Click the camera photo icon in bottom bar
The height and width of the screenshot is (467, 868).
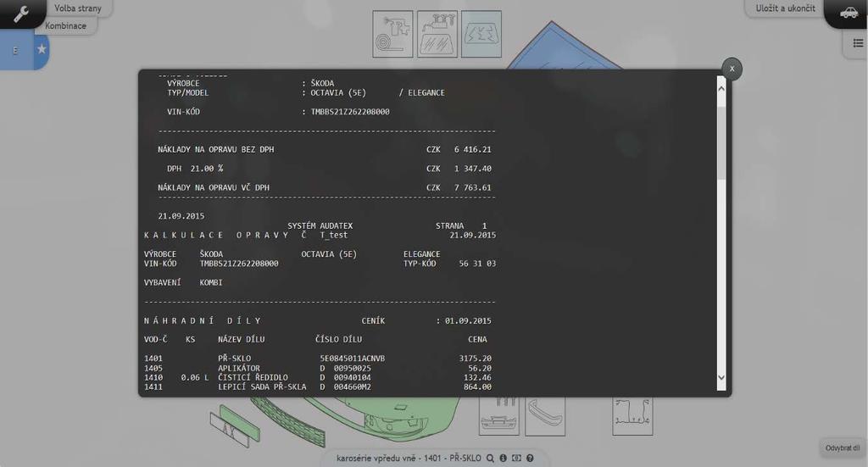coord(516,459)
